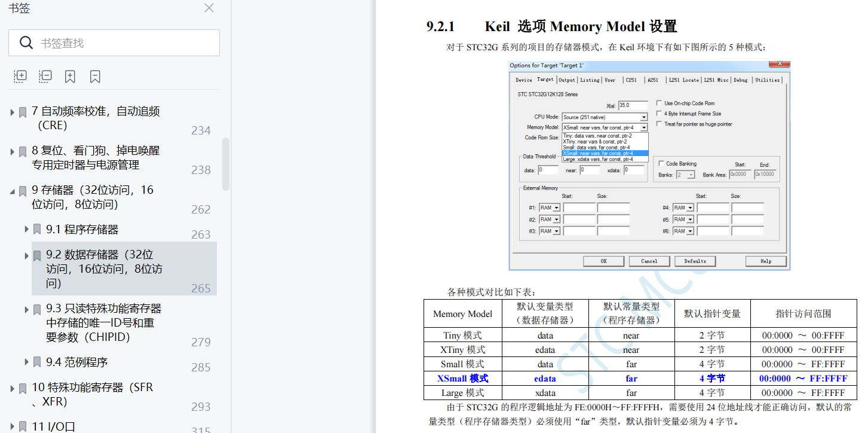Check Treat far pointer as huge pointer
868x433 pixels.
659,124
